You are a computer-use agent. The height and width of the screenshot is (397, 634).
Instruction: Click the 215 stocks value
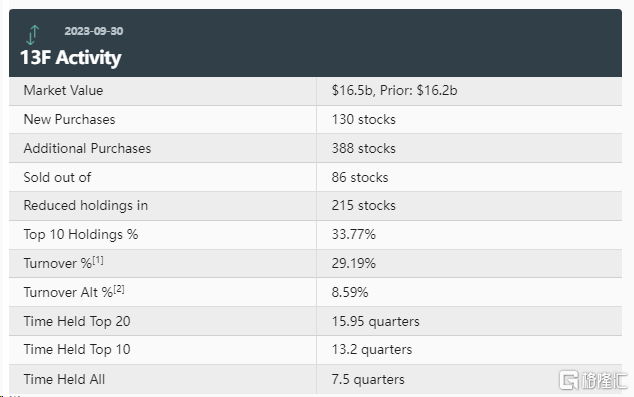(363, 205)
